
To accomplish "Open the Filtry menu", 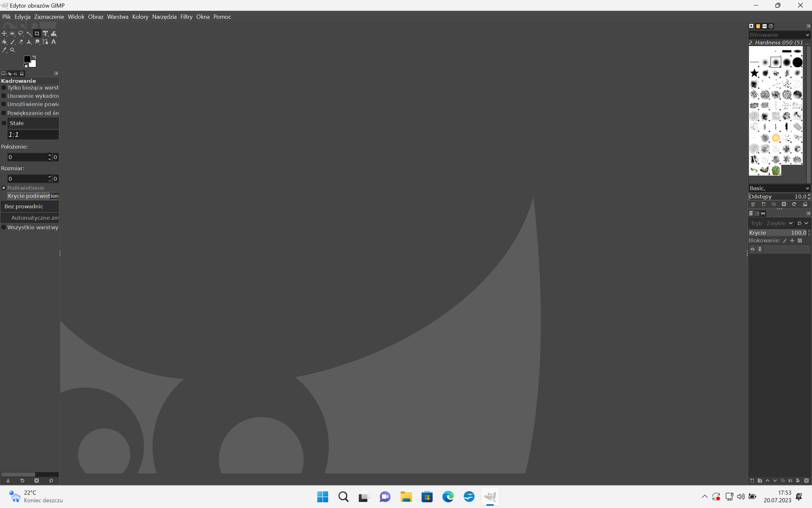I will [x=186, y=17].
